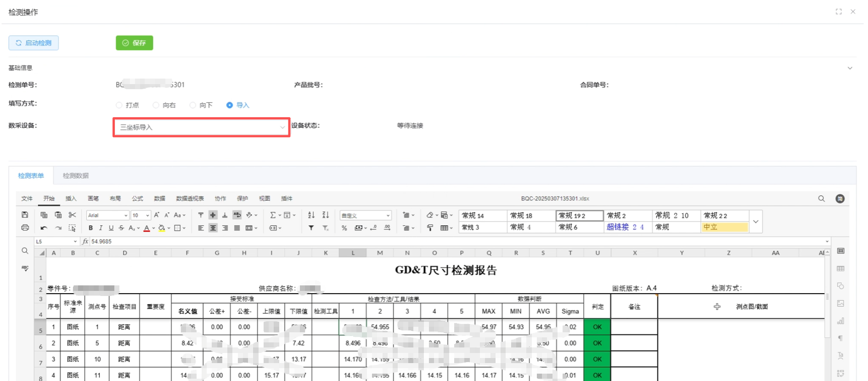The width and height of the screenshot is (868, 381).
Task: Undo the last spreadsheet action
Action: pos(44,227)
